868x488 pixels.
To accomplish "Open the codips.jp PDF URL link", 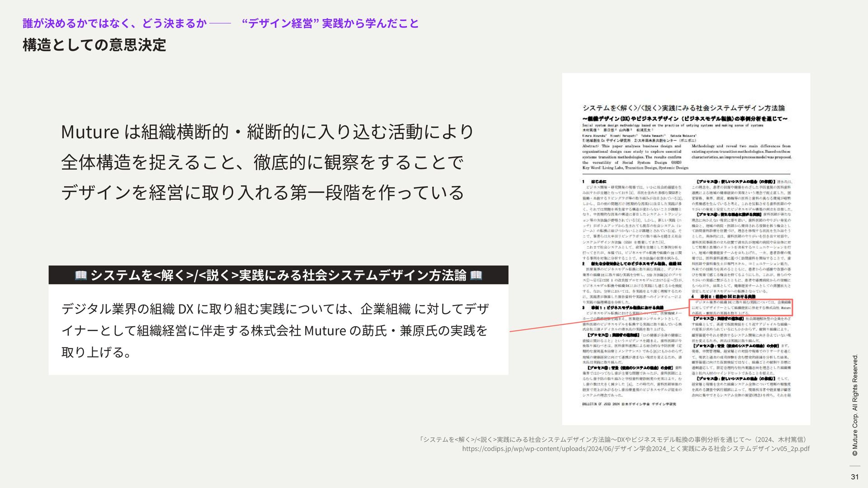I will (x=636, y=449).
